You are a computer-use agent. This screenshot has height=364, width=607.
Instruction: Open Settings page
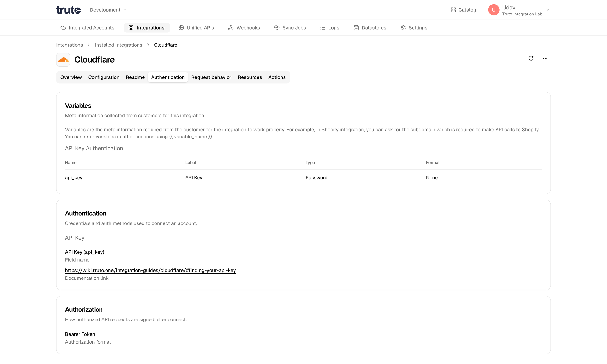pyautogui.click(x=414, y=28)
